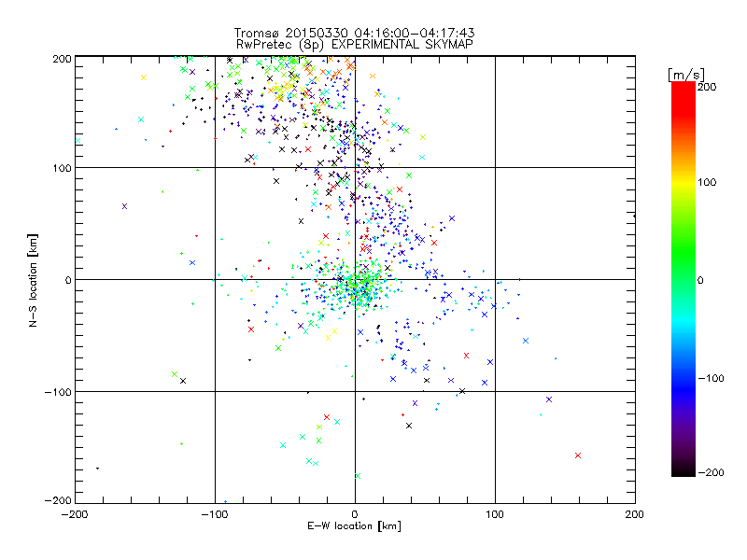The width and height of the screenshot is (747, 560).
Task: Click the green middle of the colorbar
Action: coord(684,259)
